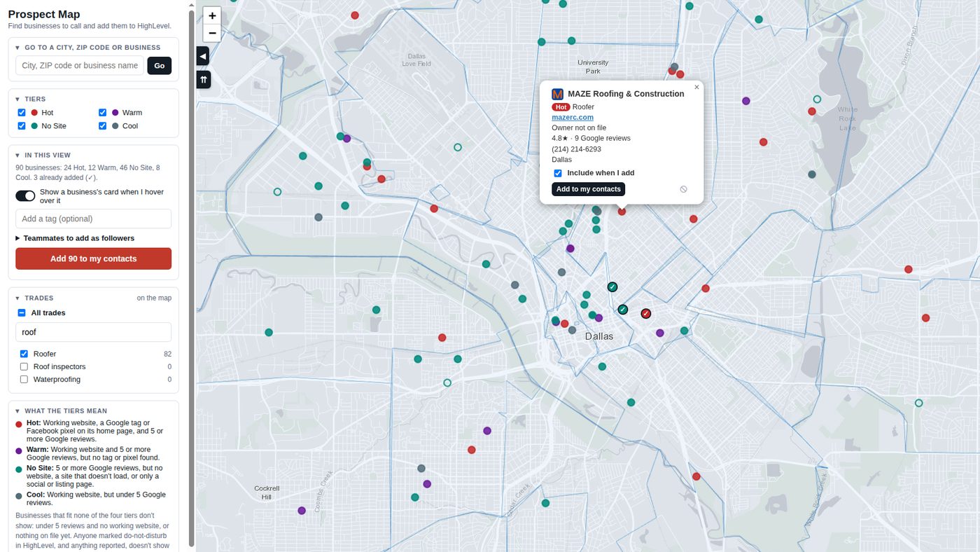Click the double up-arrow map button

click(x=203, y=80)
